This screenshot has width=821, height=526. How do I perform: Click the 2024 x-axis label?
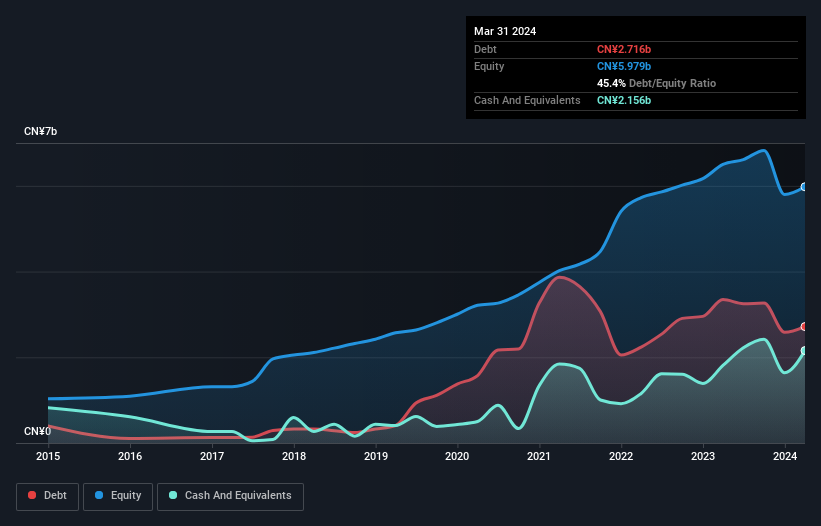click(x=785, y=456)
